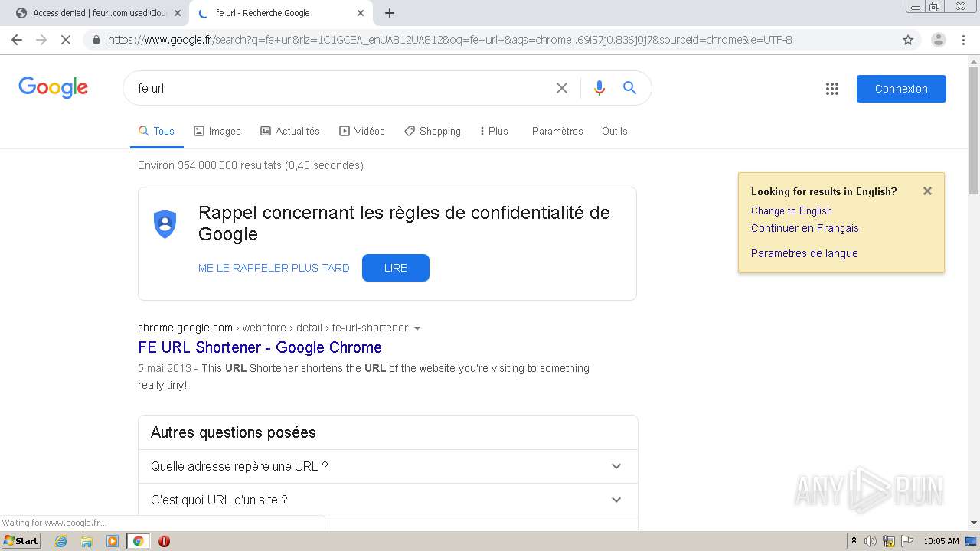Open the Outils search tools
This screenshot has width=980, height=551.
615,131
